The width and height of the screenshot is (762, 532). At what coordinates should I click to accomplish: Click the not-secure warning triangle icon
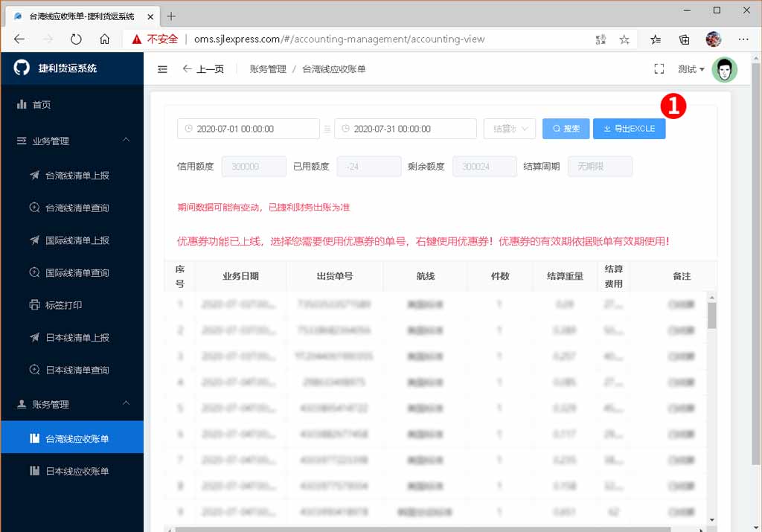tap(137, 39)
